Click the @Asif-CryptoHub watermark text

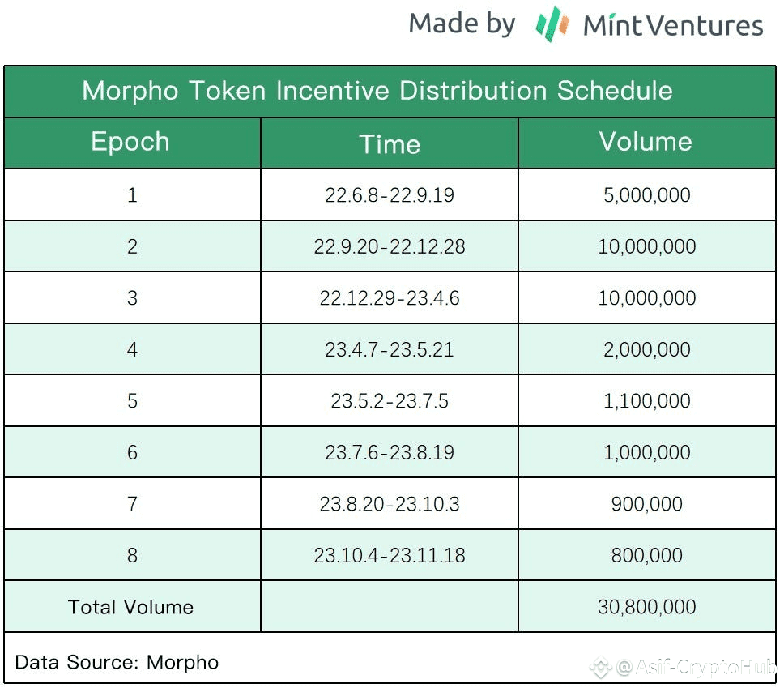pyautogui.click(x=697, y=667)
